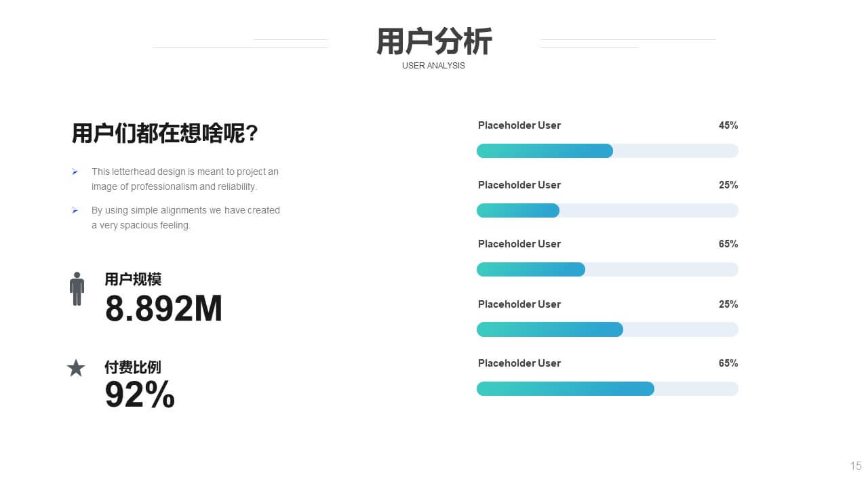Select the 用户分析 slide title
Screen dimensions: 868x488
pyautogui.click(x=434, y=42)
